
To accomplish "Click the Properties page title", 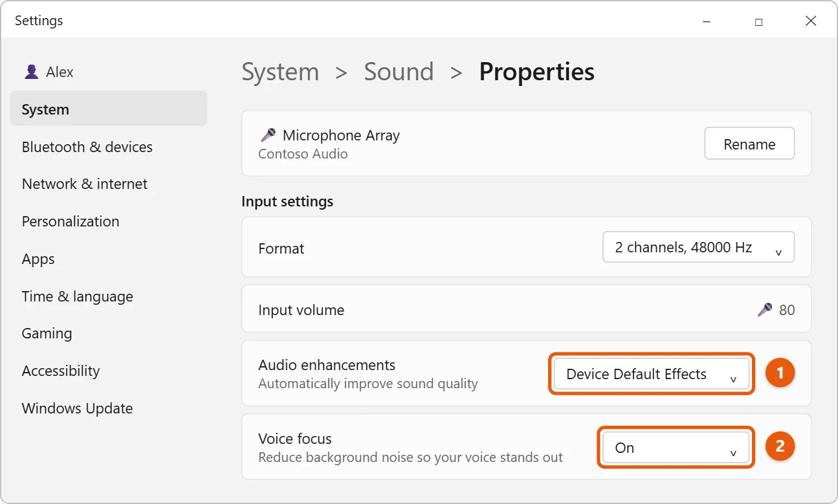I will [536, 72].
